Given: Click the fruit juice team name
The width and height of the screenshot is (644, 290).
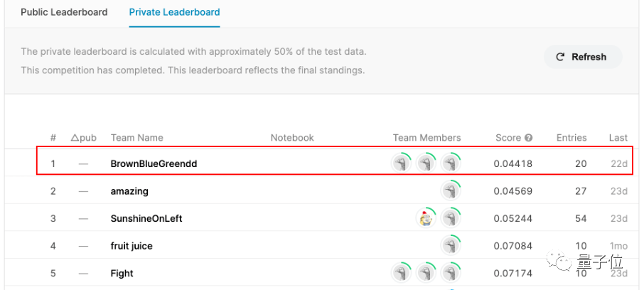Looking at the screenshot, I should [132, 246].
